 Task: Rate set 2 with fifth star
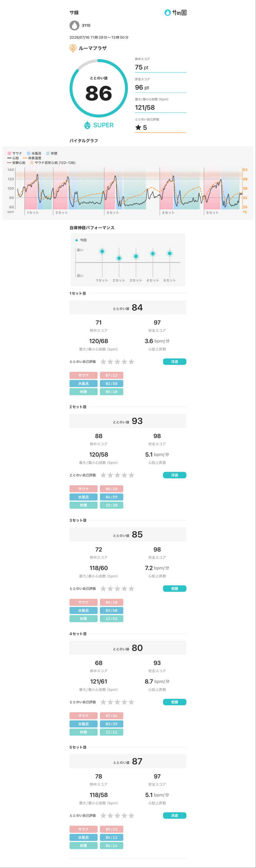click(131, 475)
